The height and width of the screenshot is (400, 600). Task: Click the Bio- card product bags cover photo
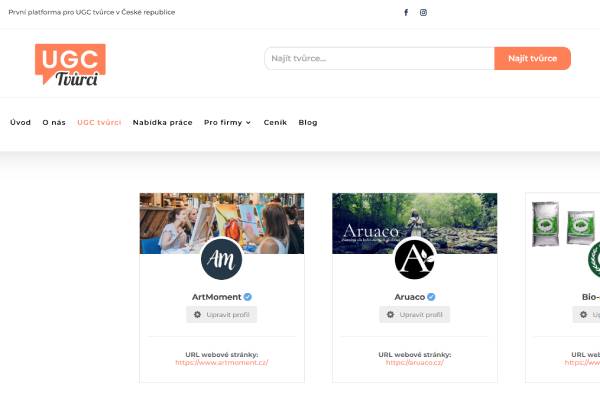pyautogui.click(x=563, y=223)
